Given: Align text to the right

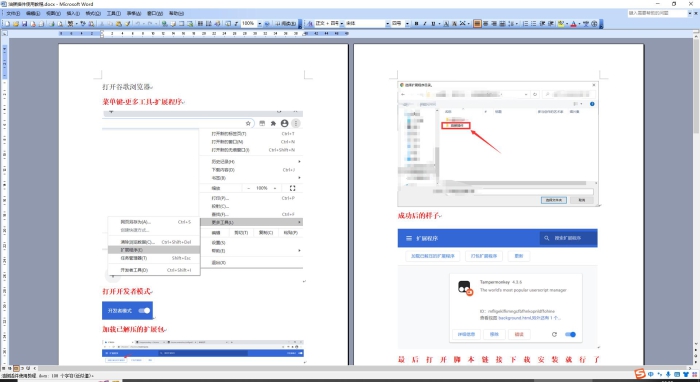Looking at the screenshot, I should coord(494,23).
